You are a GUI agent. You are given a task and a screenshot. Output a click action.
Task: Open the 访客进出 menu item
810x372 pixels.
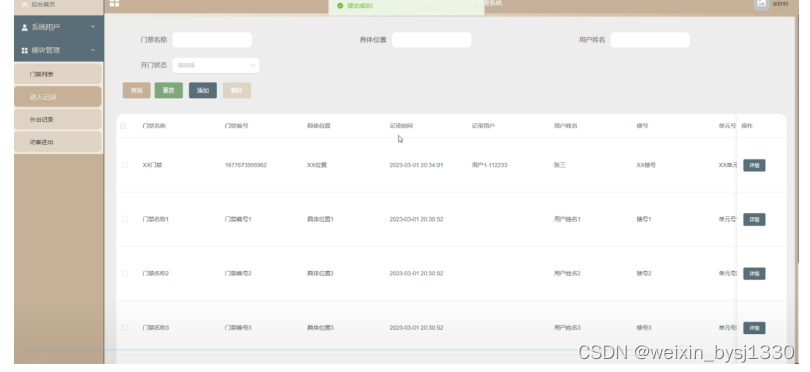(x=58, y=142)
